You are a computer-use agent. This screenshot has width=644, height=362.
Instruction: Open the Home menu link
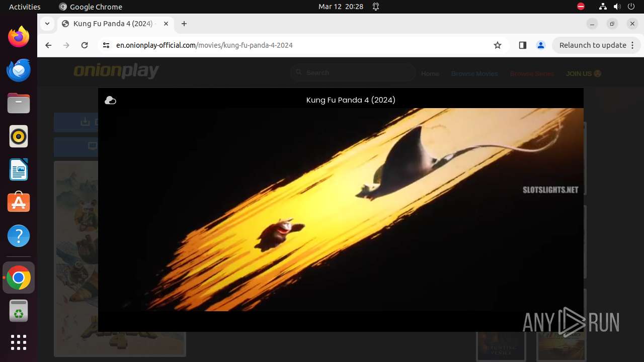(x=430, y=73)
